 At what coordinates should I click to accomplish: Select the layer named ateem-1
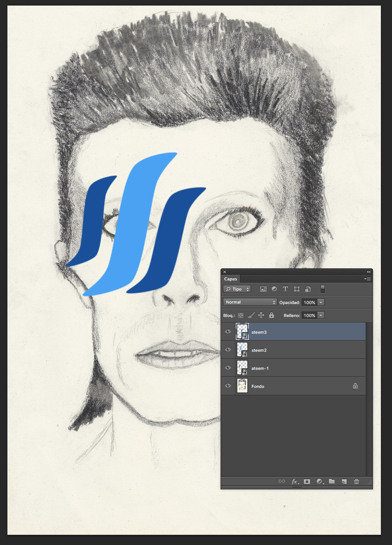point(260,368)
